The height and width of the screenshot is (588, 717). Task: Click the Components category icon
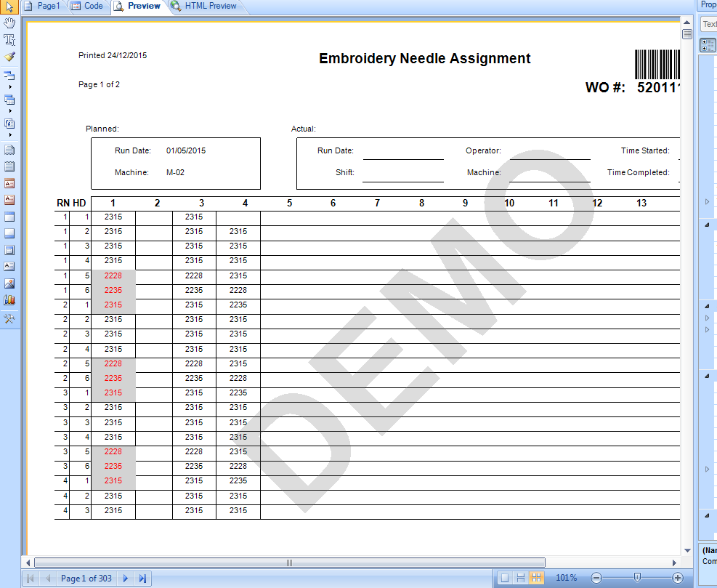[x=9, y=124]
